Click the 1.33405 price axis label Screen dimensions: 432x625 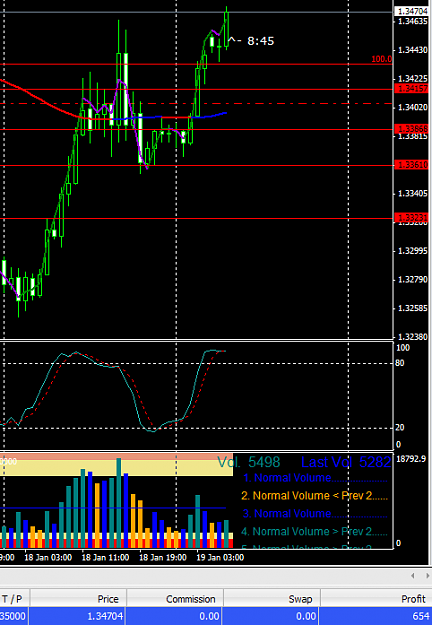(412, 193)
